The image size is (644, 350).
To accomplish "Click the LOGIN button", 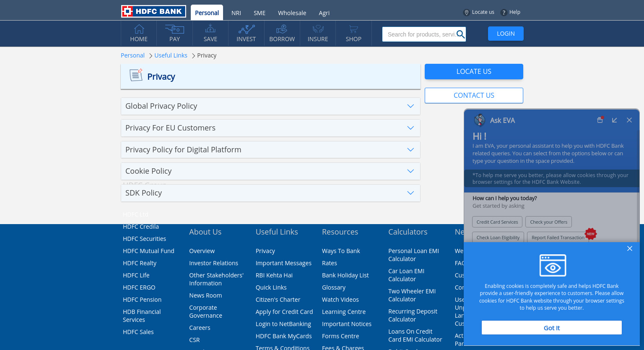I will tap(506, 34).
